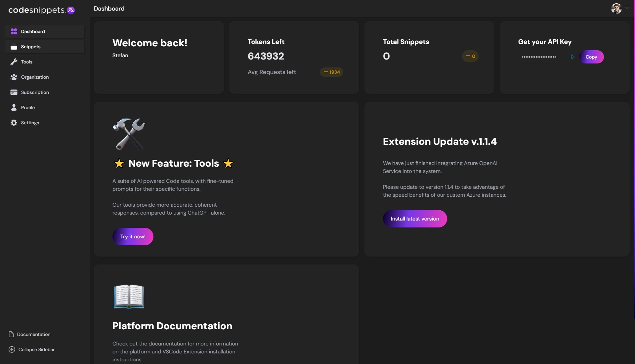Open the account dropdown at top right

click(627, 8)
